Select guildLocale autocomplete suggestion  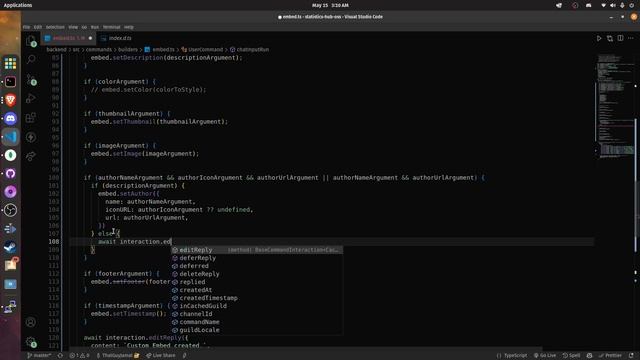[x=257, y=330]
